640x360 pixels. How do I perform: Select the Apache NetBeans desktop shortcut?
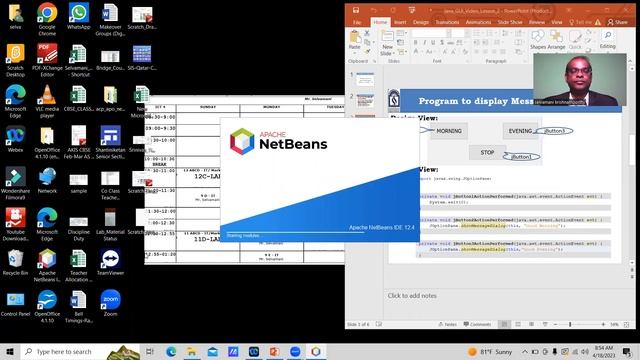pyautogui.click(x=47, y=259)
